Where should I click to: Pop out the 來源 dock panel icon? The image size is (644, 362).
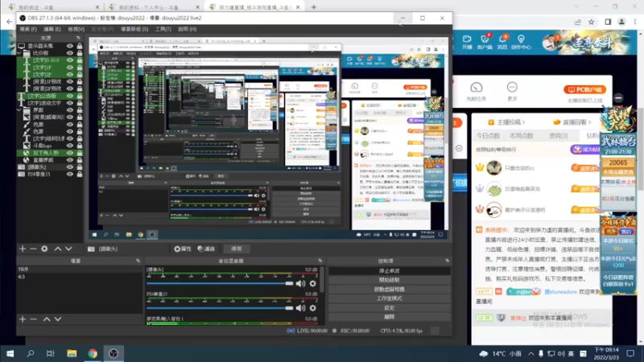point(78,38)
